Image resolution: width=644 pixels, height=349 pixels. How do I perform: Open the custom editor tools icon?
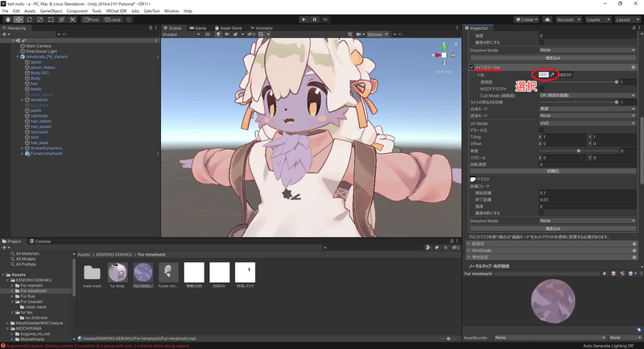[x=72, y=19]
